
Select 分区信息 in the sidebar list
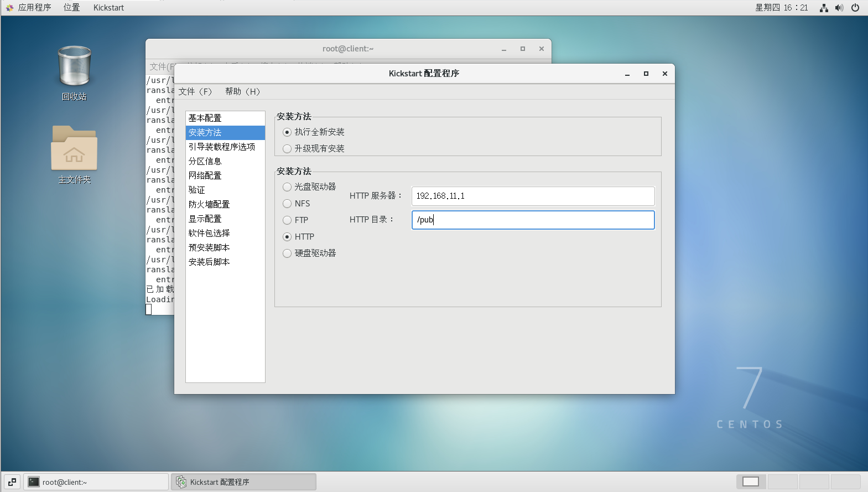coord(225,161)
